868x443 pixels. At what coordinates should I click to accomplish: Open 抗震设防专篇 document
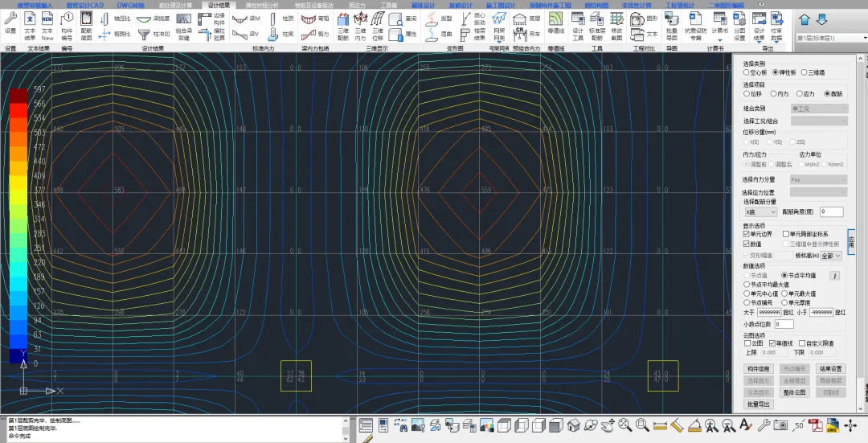[x=696, y=26]
